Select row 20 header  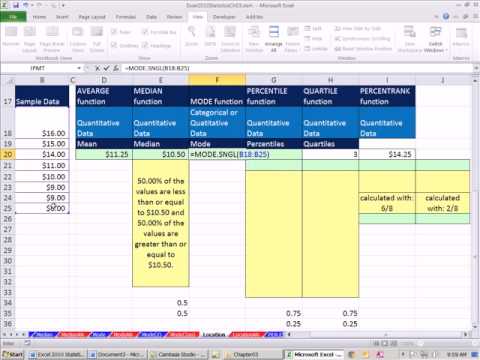(8, 154)
